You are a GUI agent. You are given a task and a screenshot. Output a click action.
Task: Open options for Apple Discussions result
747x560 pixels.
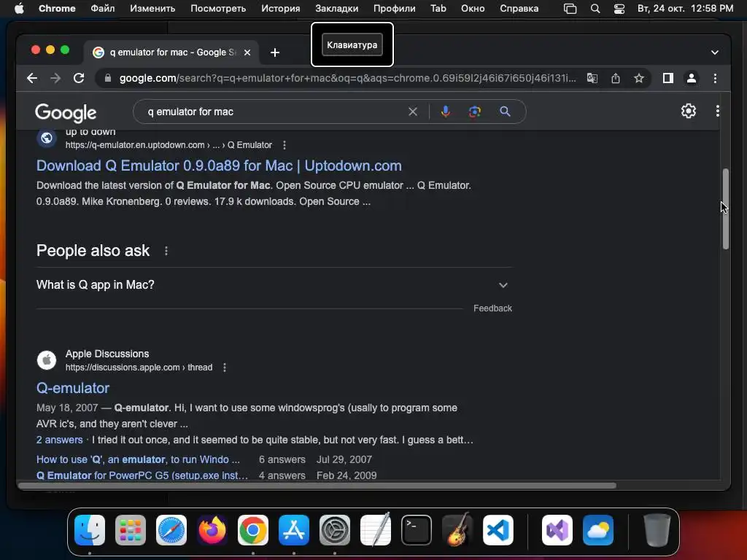(x=225, y=367)
